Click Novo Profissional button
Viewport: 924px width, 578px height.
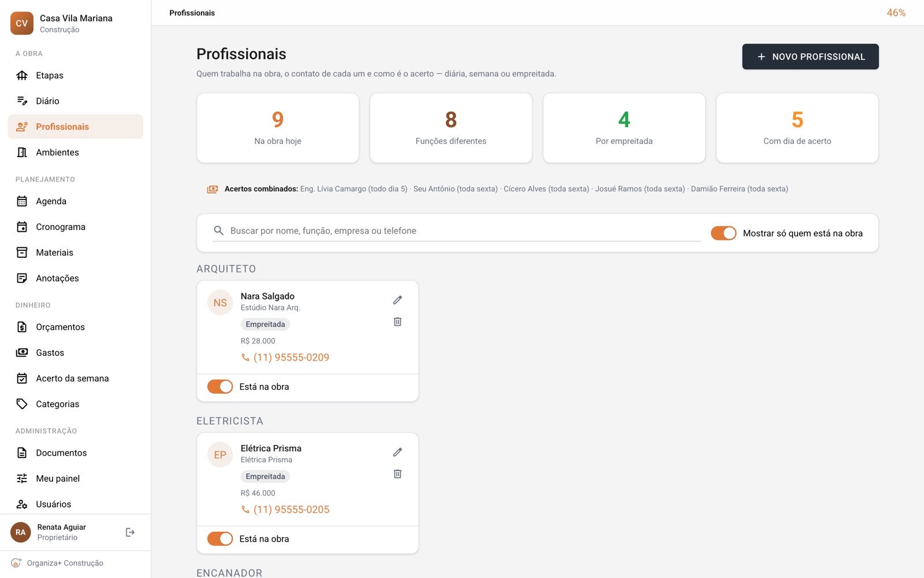(810, 57)
